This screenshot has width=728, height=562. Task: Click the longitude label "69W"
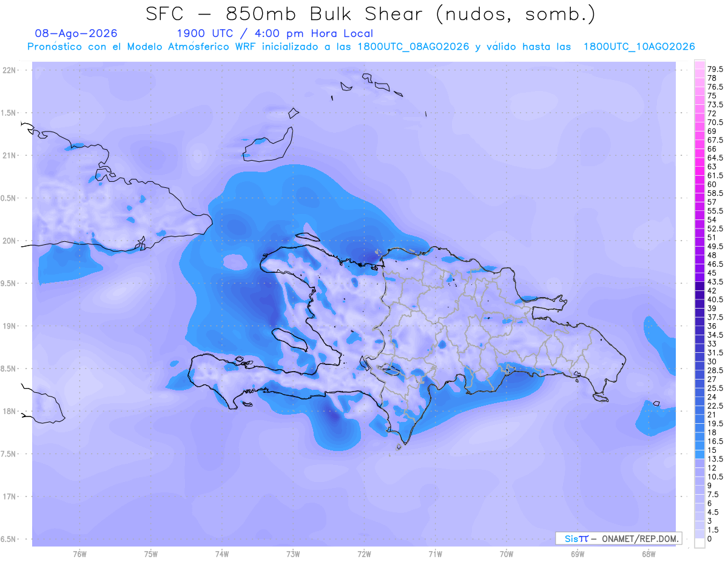578,554
